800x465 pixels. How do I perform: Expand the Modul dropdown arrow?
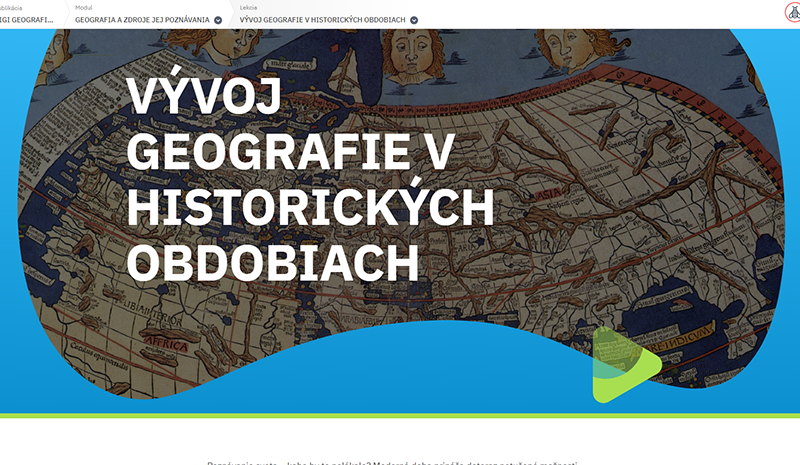pyautogui.click(x=218, y=20)
